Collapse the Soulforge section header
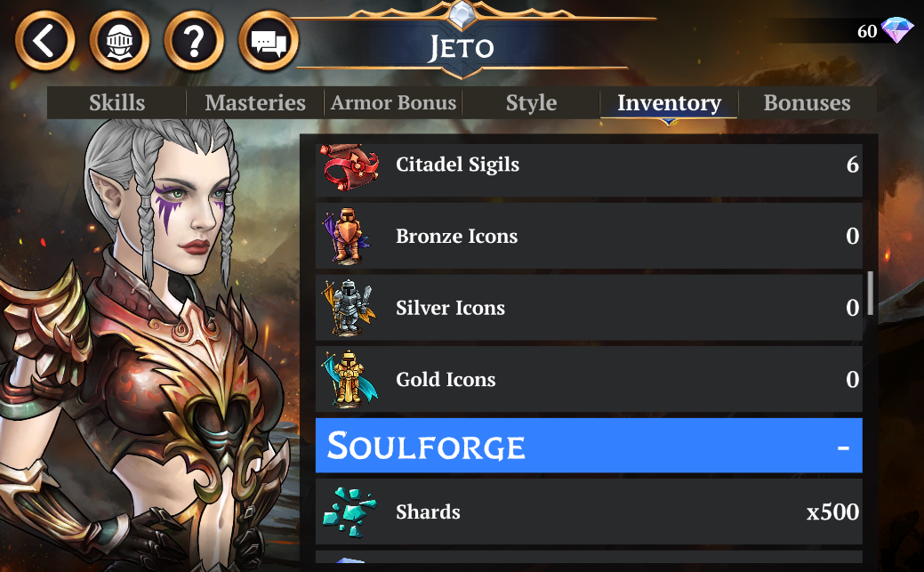Viewport: 924px width, 572px height. (589, 446)
